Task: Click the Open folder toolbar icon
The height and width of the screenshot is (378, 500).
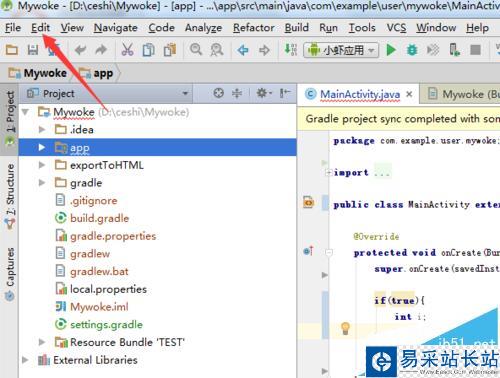Action: [12, 50]
